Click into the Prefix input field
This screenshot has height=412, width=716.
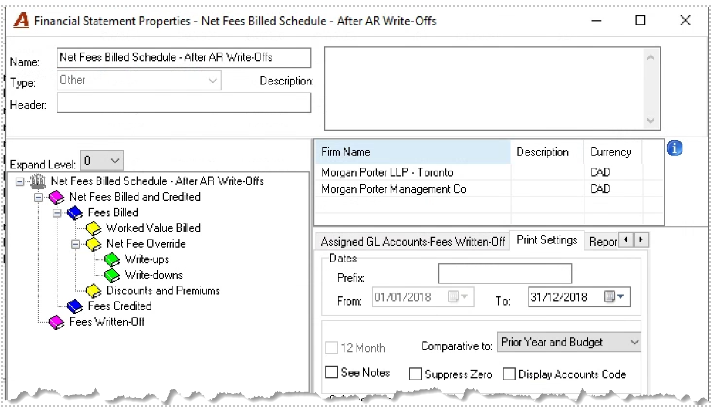coord(505,274)
